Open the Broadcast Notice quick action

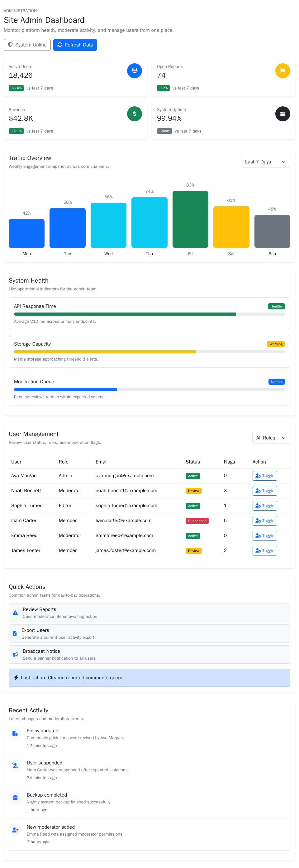click(149, 654)
